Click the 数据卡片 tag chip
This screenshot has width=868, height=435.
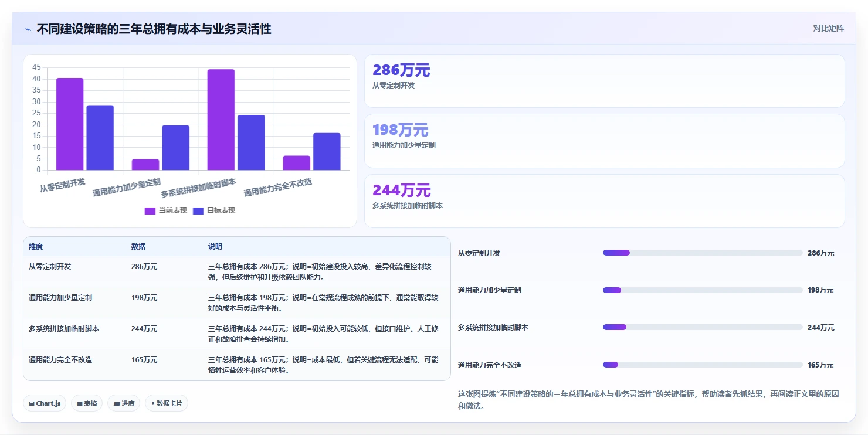pyautogui.click(x=167, y=403)
